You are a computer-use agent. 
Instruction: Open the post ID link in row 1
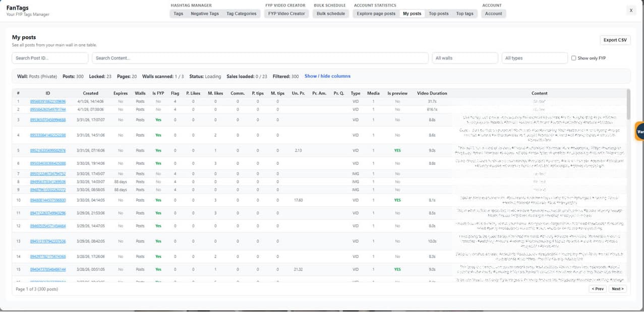click(48, 101)
